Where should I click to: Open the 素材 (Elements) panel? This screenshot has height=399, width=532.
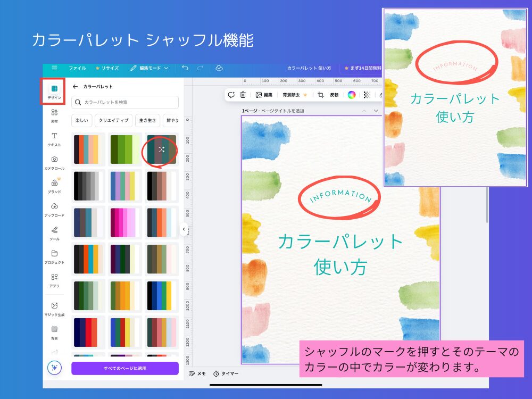54,115
